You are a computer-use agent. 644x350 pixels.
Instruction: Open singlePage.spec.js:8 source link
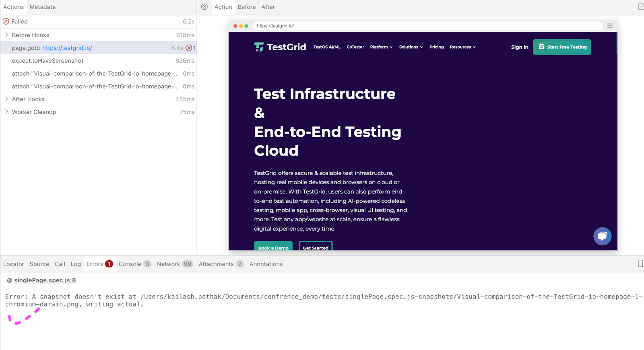pyautogui.click(x=45, y=280)
